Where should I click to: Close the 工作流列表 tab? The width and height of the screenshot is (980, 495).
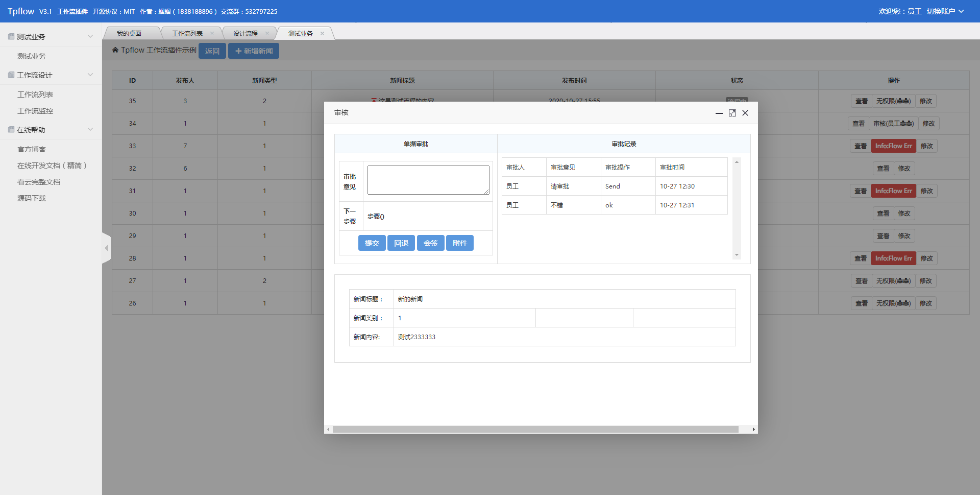pyautogui.click(x=212, y=34)
